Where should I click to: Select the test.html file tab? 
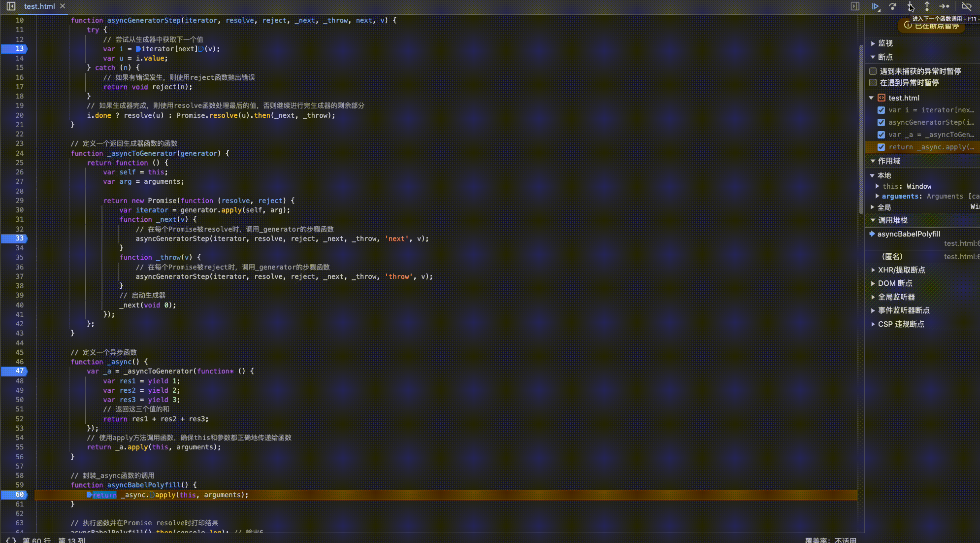point(39,6)
